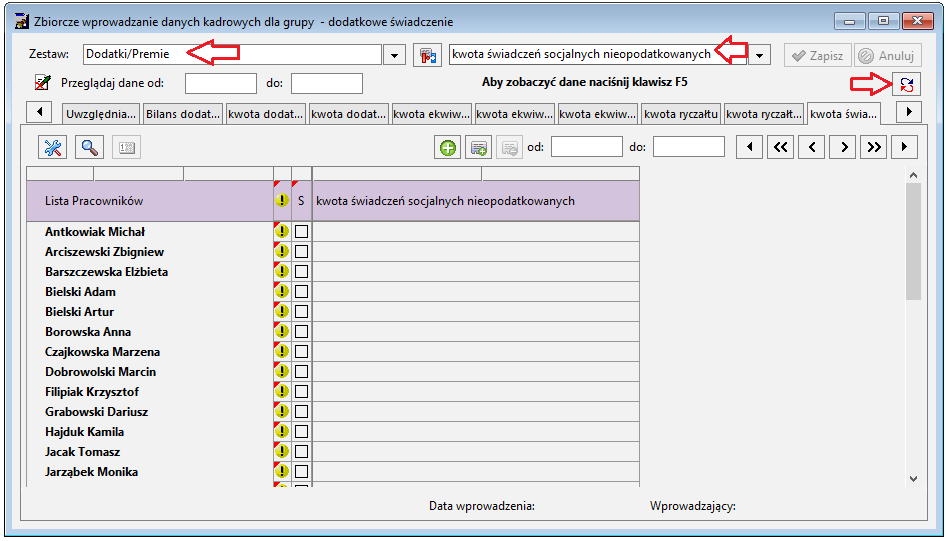Click the green plus add icon
Image resolution: width=950 pixels, height=541 pixels.
coord(448,147)
